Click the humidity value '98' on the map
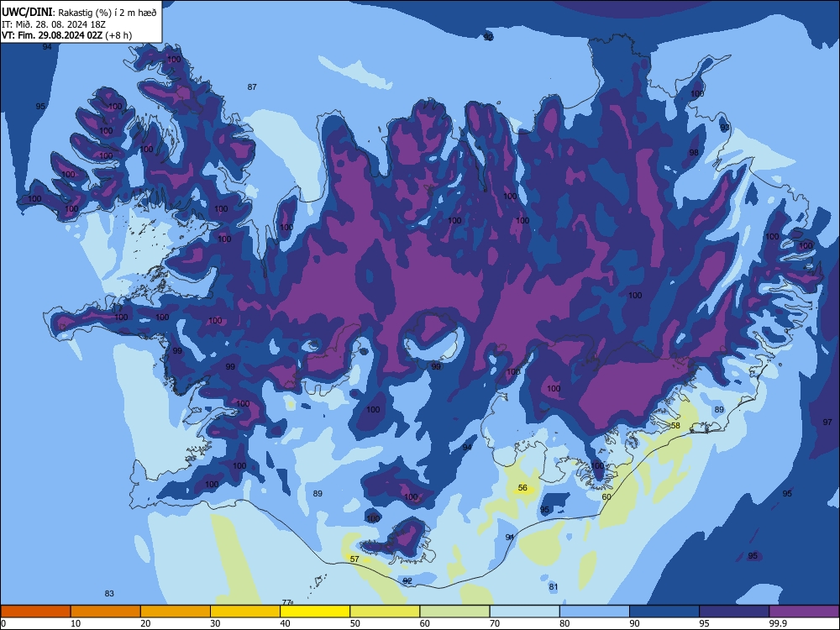 tap(694, 153)
